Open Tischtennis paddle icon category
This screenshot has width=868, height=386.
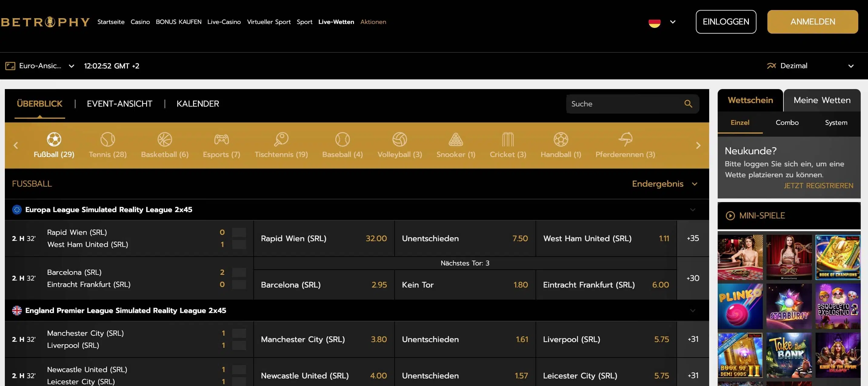281,139
